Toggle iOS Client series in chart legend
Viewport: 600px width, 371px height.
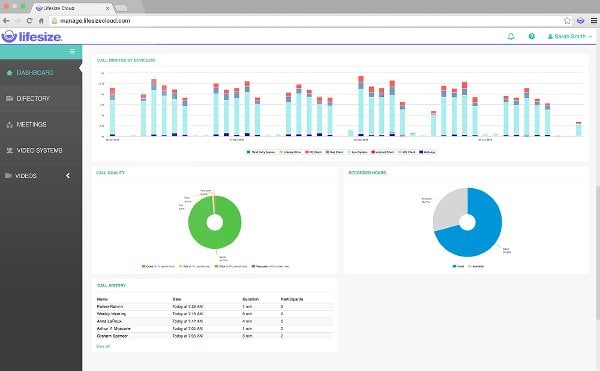(x=407, y=152)
